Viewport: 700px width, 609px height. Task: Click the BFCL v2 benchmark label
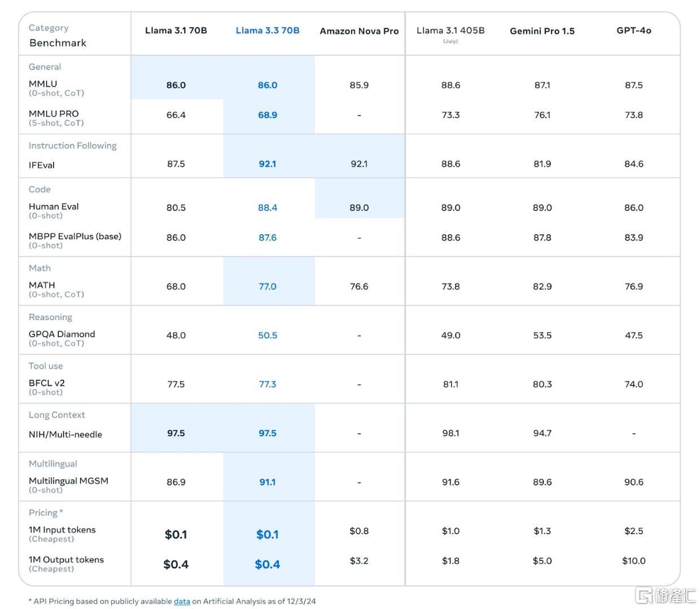[47, 383]
